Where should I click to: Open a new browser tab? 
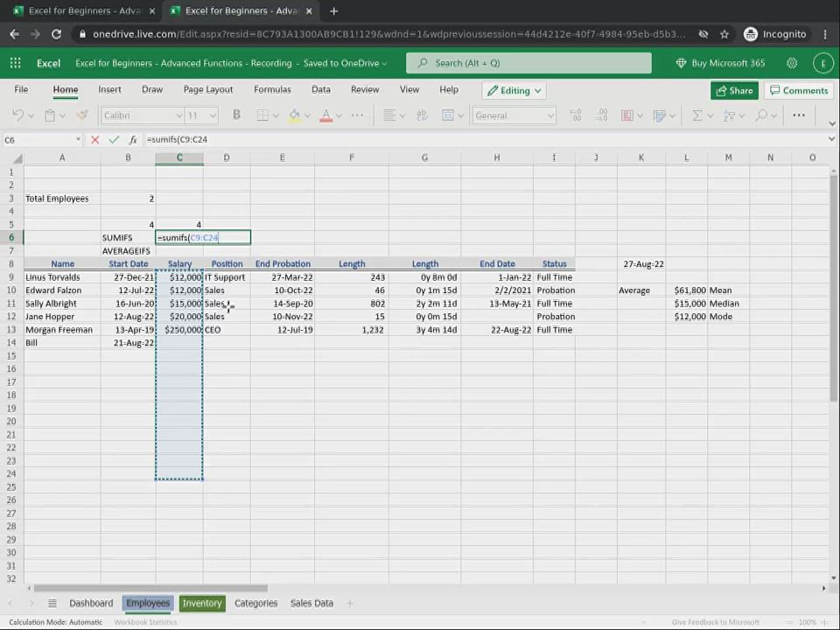click(x=333, y=10)
